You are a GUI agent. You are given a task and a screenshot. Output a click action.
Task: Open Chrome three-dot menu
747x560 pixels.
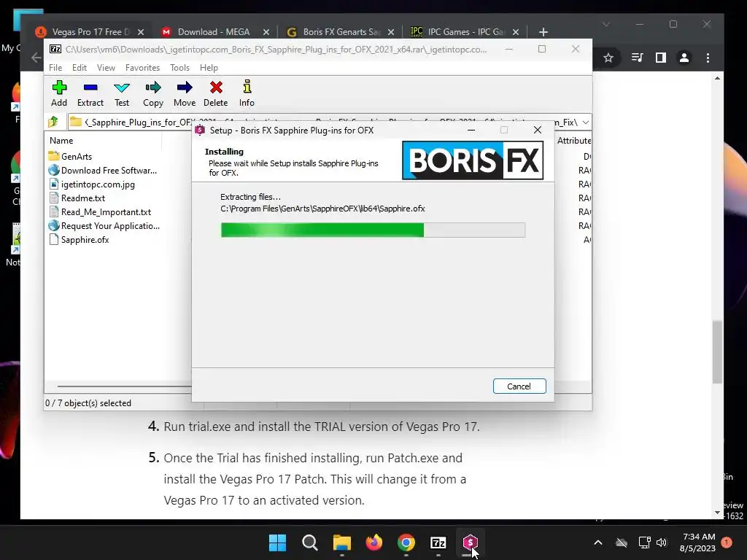tap(708, 58)
